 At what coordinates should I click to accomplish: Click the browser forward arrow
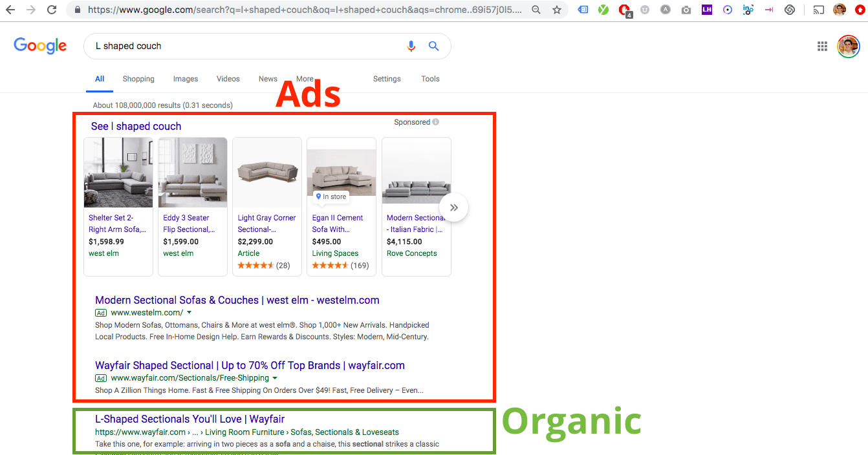[31, 10]
